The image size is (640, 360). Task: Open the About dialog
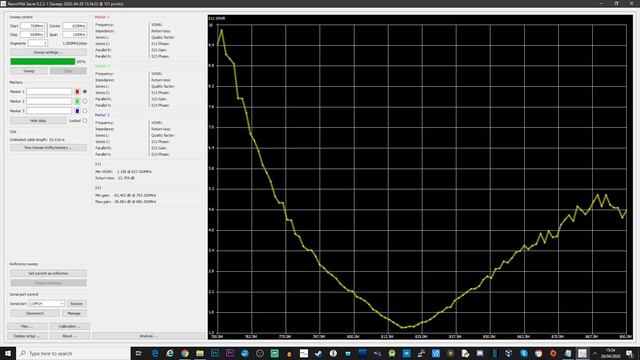69,336
